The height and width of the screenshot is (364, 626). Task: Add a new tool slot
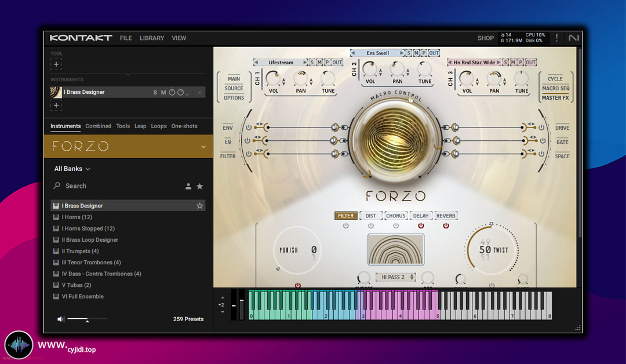(56, 64)
